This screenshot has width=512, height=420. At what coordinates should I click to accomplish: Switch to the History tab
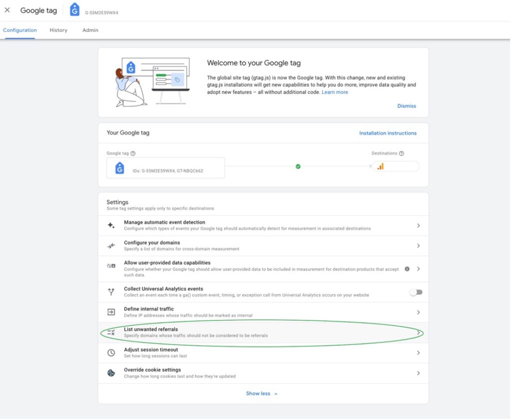pos(58,30)
